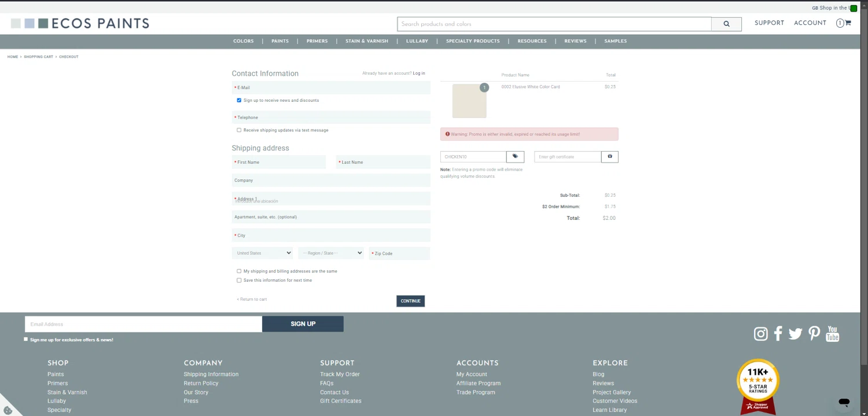Image resolution: width=868 pixels, height=416 pixels.
Task: Open Affiliate Program footer link
Action: pyautogui.click(x=479, y=383)
